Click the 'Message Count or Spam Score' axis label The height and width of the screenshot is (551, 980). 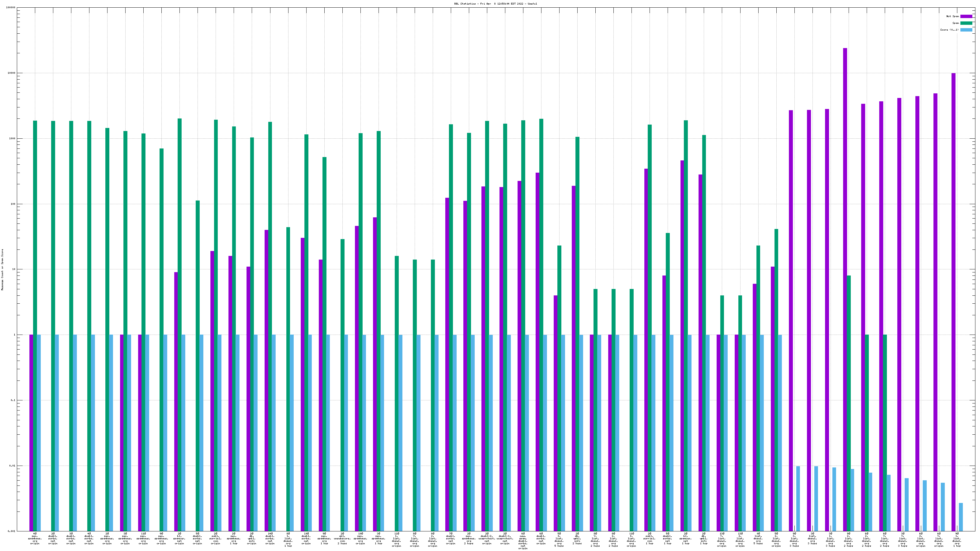pos(2,270)
